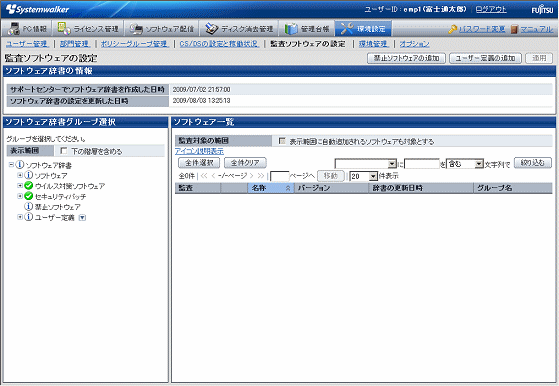Open the ディスク消去管理 tab
Screen dimensions: 559x386
[x=239, y=29]
